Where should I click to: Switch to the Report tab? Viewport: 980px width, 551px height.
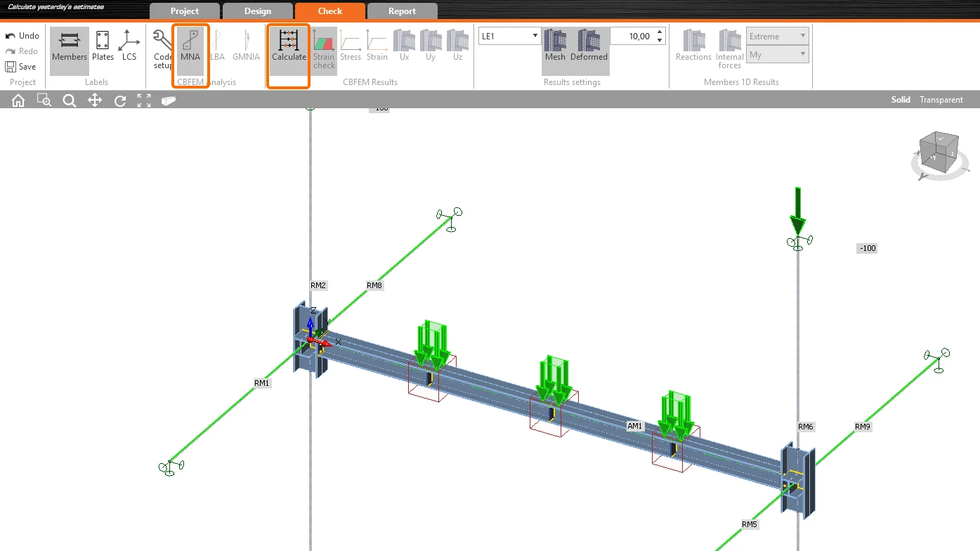point(402,11)
